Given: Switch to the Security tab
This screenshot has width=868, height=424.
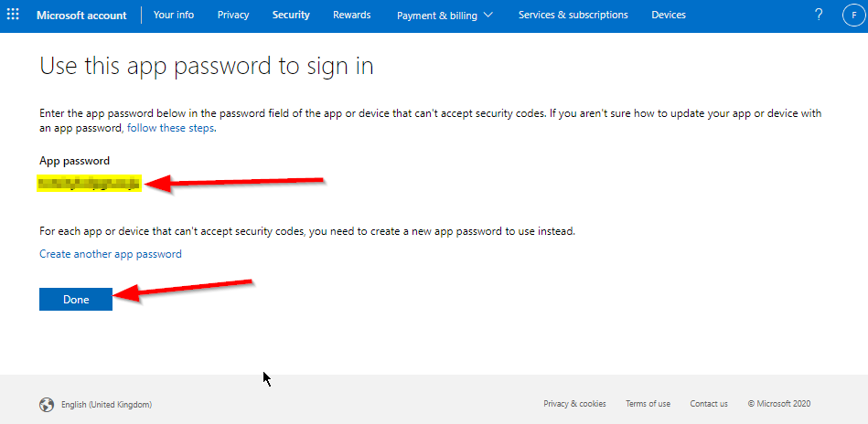Looking at the screenshot, I should point(291,15).
